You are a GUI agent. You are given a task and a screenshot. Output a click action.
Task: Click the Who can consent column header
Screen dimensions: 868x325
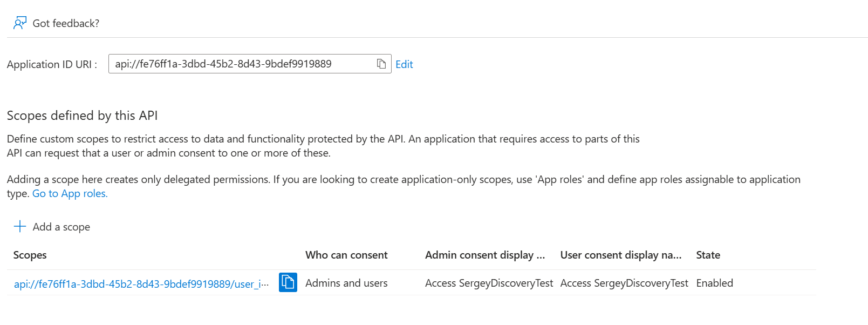(346, 255)
